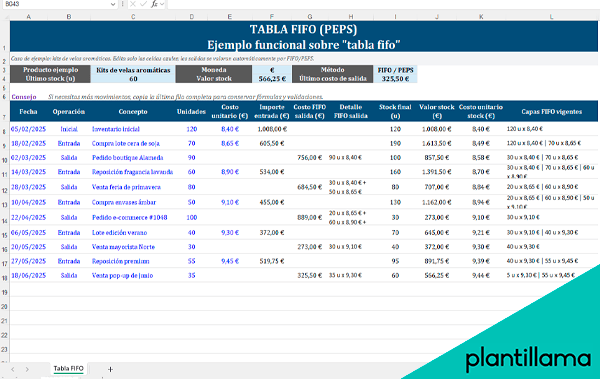Select date cell 18/06/2025
The height and width of the screenshot is (379, 600).
[29, 276]
